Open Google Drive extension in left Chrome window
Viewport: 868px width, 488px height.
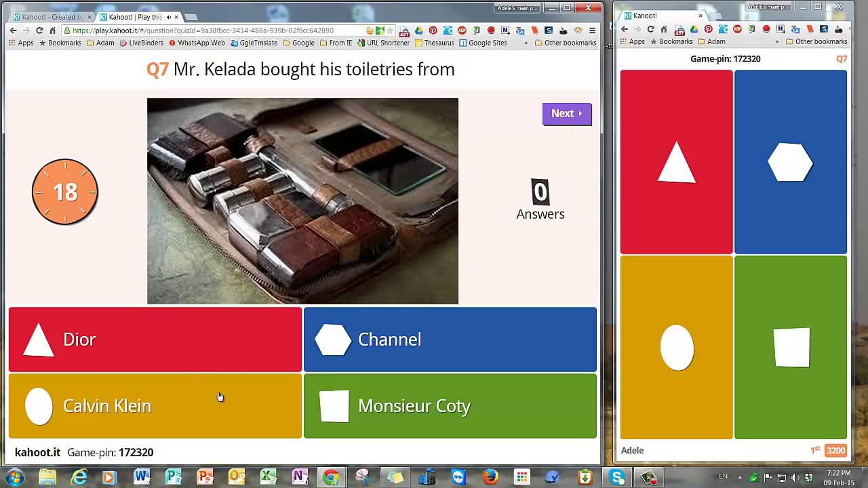[x=419, y=30]
